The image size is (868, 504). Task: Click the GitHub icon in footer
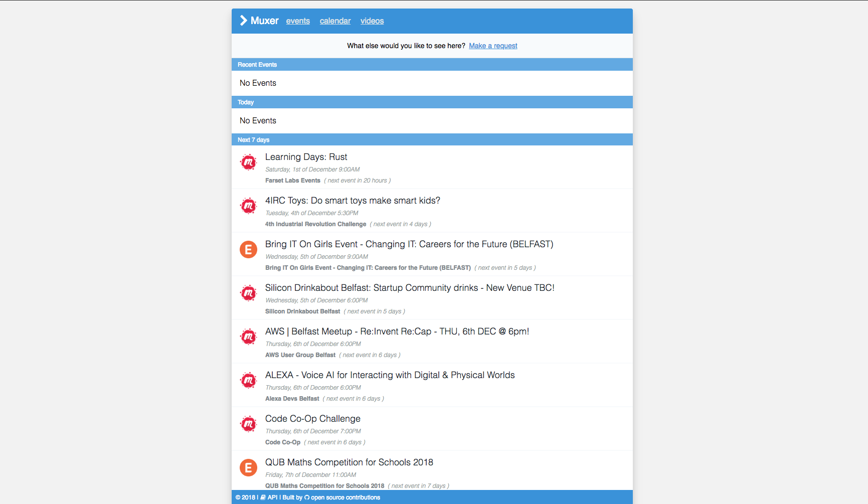(307, 497)
